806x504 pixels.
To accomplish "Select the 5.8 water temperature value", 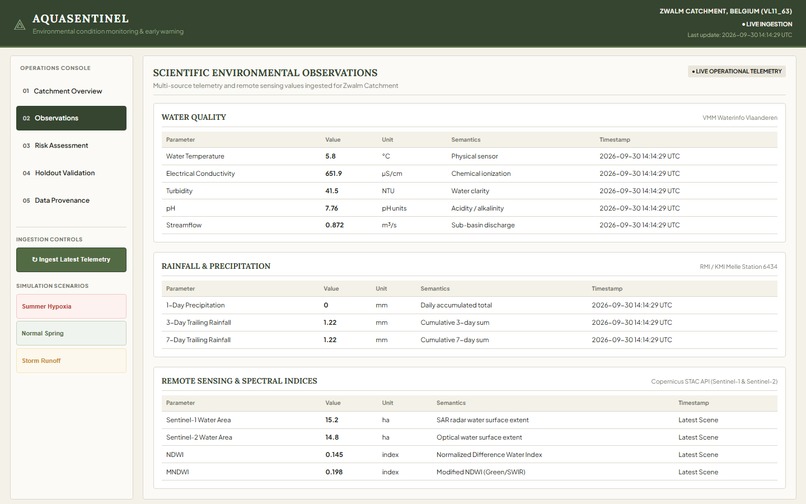I will coord(331,156).
